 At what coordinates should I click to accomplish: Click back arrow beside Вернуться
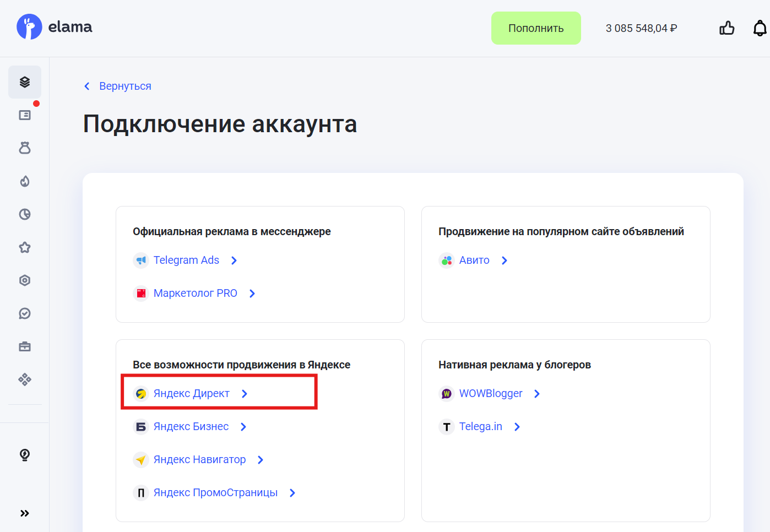(x=87, y=86)
